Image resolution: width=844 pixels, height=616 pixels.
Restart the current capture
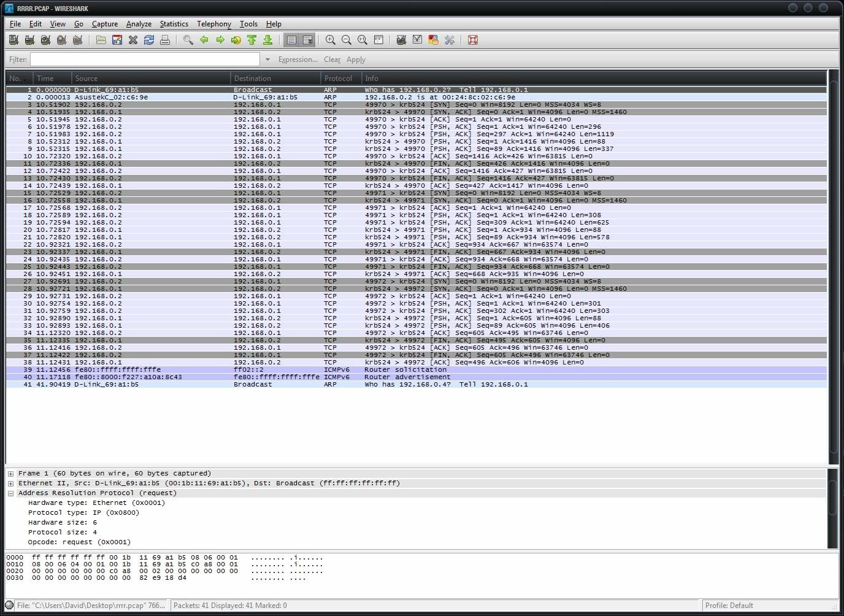coord(77,40)
